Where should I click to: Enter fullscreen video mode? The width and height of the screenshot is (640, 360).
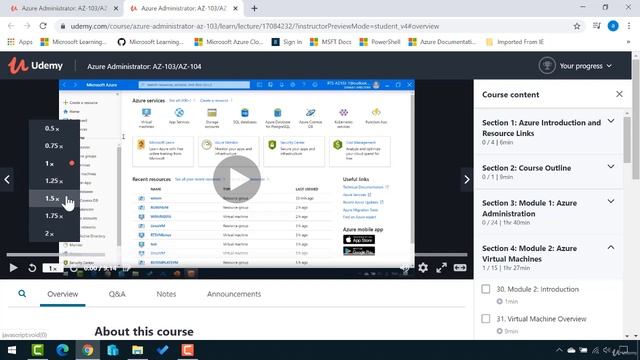pos(441,268)
